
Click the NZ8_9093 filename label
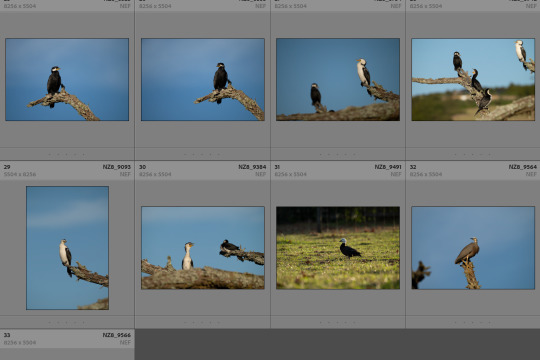[x=116, y=167]
